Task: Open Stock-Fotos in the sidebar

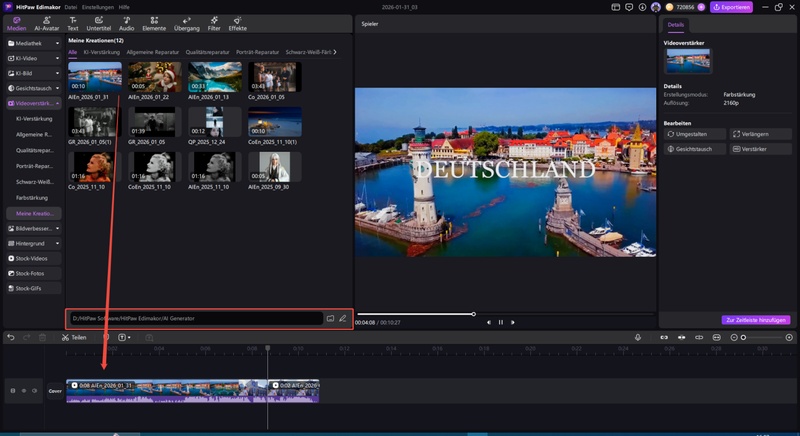Action: click(34, 273)
